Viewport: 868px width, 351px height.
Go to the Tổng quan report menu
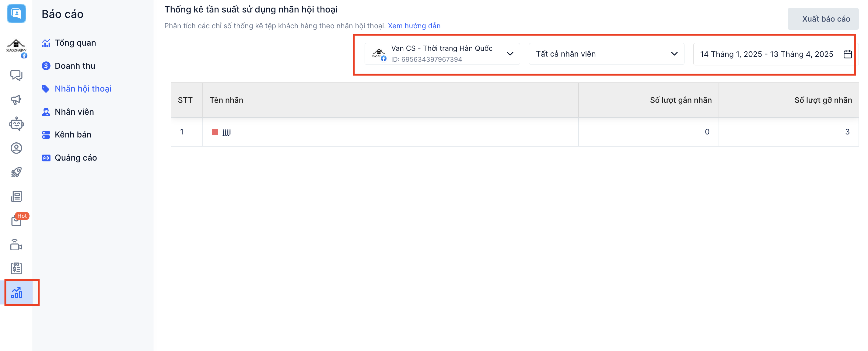coord(75,43)
